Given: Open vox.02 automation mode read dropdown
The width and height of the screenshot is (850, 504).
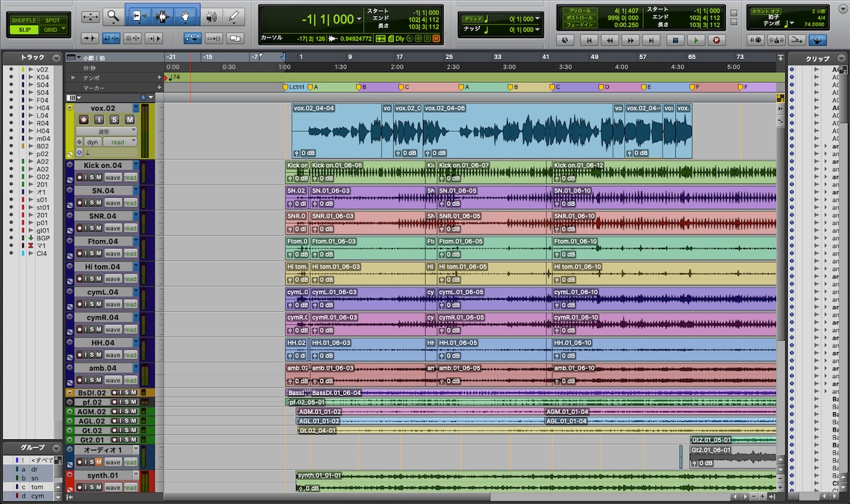Looking at the screenshot, I should click(x=120, y=142).
